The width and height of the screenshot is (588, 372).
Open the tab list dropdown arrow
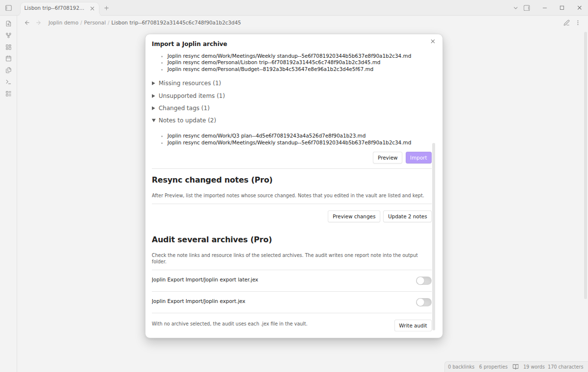tap(515, 8)
